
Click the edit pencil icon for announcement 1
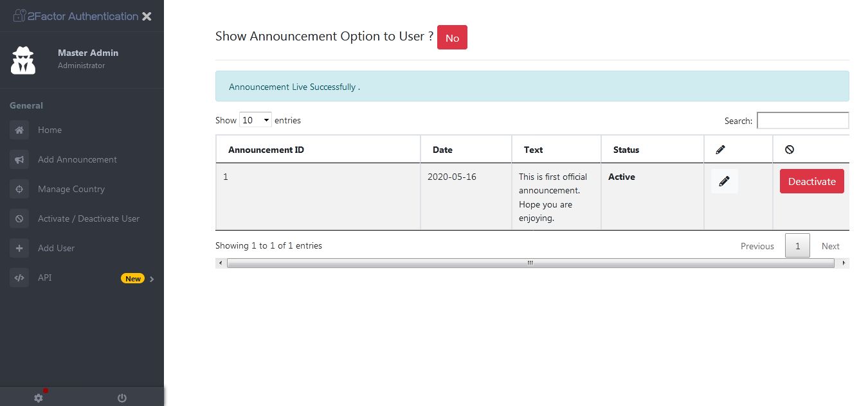(x=725, y=181)
